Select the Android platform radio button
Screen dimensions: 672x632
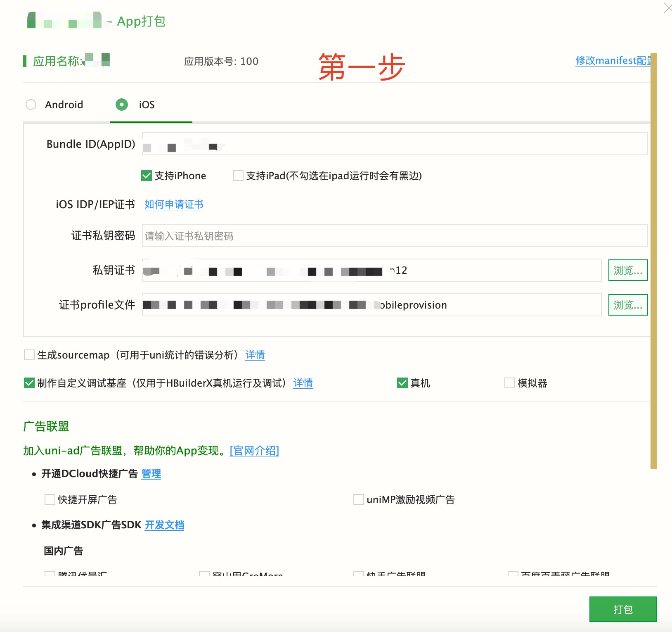coord(31,105)
